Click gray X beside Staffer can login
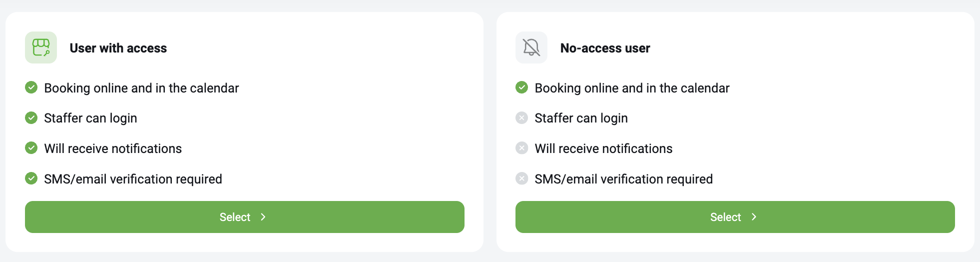This screenshot has width=980, height=262. pos(522,118)
